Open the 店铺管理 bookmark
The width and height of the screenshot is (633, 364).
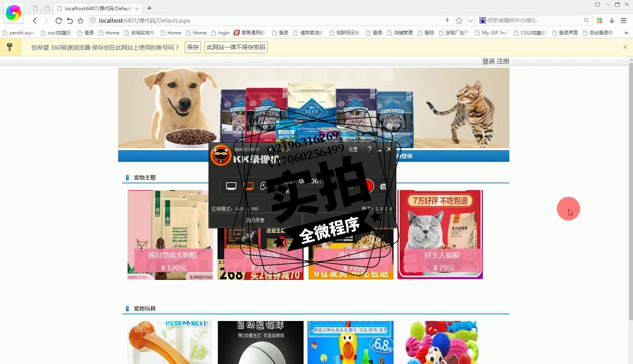pyautogui.click(x=400, y=33)
